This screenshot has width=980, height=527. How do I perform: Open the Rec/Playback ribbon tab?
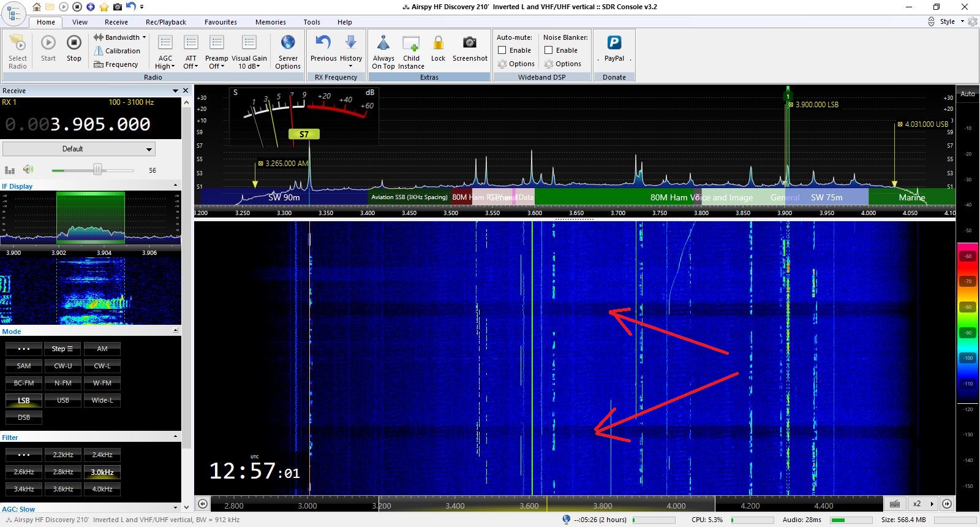[x=165, y=22]
